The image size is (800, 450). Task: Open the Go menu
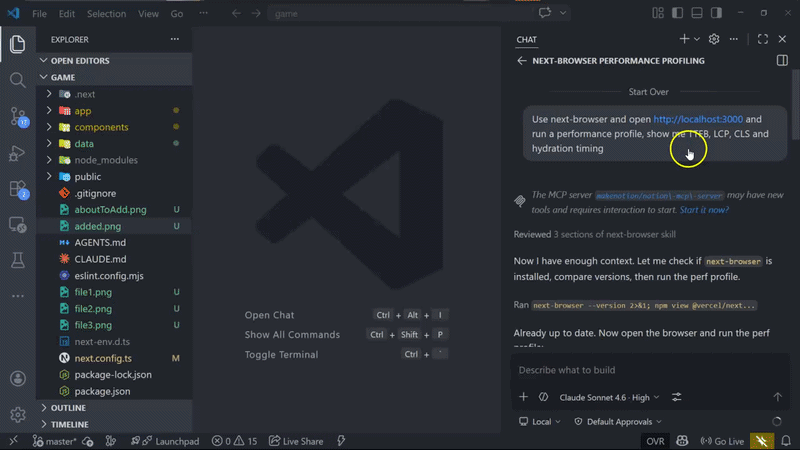coord(177,14)
